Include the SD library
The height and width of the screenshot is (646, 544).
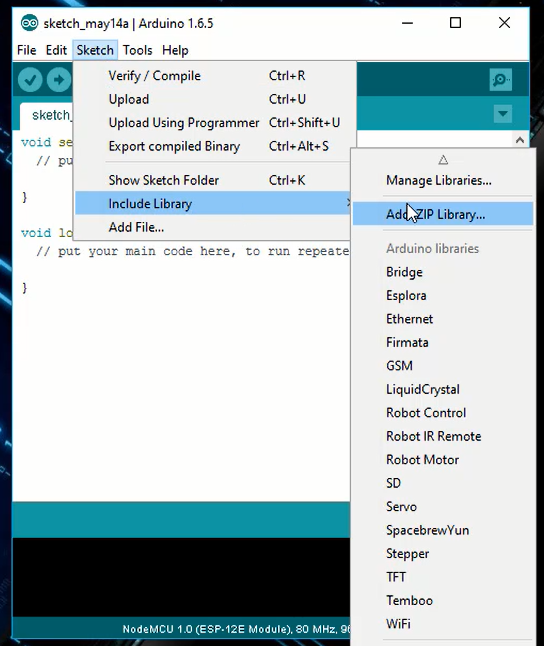coord(443,483)
